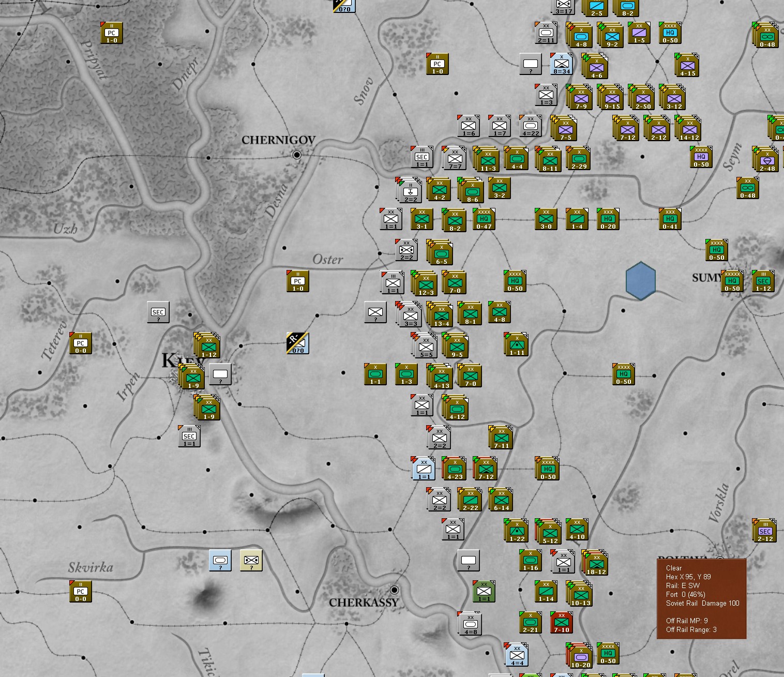The height and width of the screenshot is (677, 784).
Task: Select the green 4-13 infantry stack
Action: (x=441, y=377)
